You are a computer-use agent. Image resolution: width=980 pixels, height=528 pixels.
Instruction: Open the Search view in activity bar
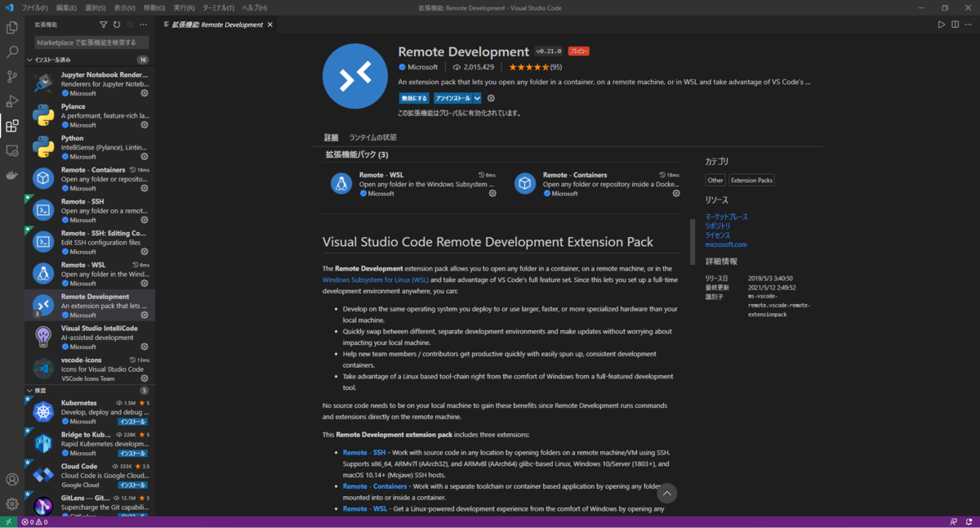(12, 52)
